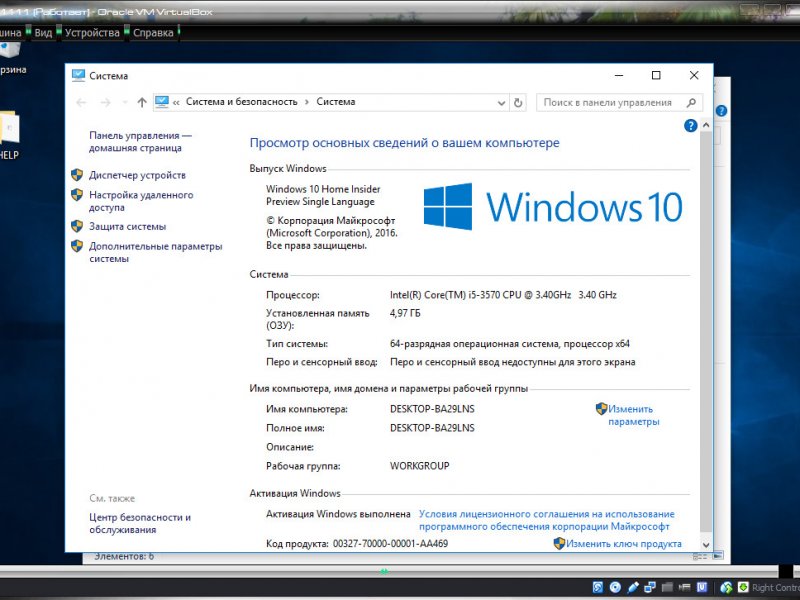Open Защита системы
This screenshot has width=800, height=600.
point(128,227)
